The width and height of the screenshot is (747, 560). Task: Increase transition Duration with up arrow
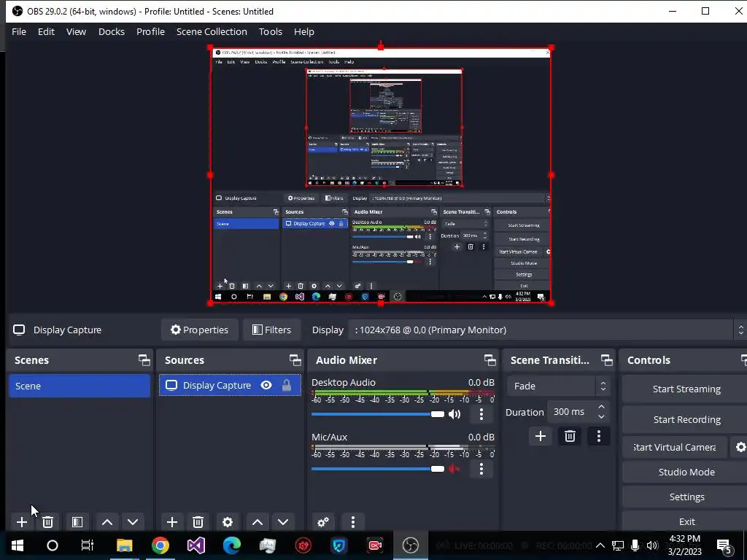(601, 407)
